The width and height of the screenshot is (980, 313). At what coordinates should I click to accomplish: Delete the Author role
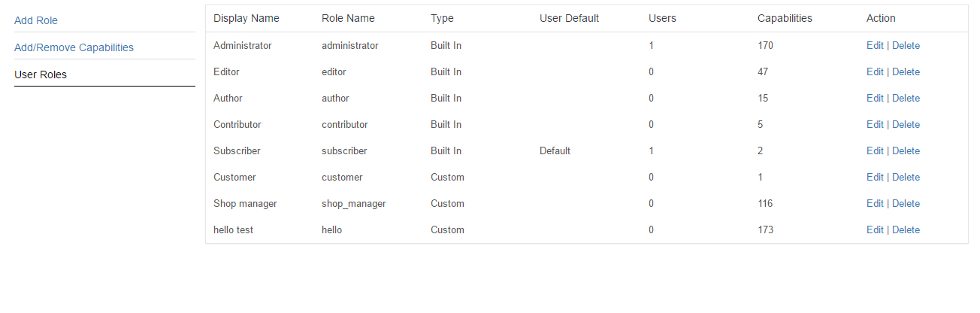pyautogui.click(x=906, y=98)
